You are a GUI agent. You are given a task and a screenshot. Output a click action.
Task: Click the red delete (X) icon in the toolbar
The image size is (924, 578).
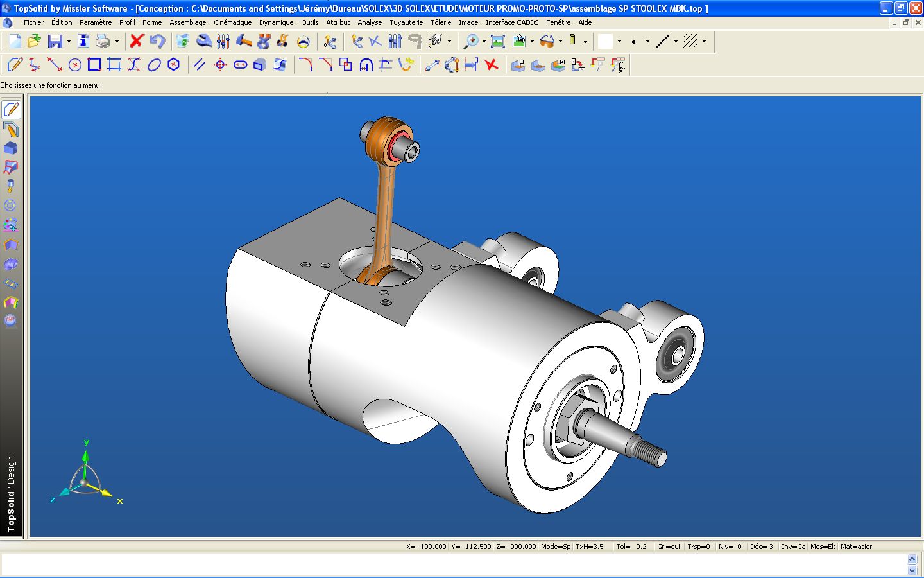135,40
